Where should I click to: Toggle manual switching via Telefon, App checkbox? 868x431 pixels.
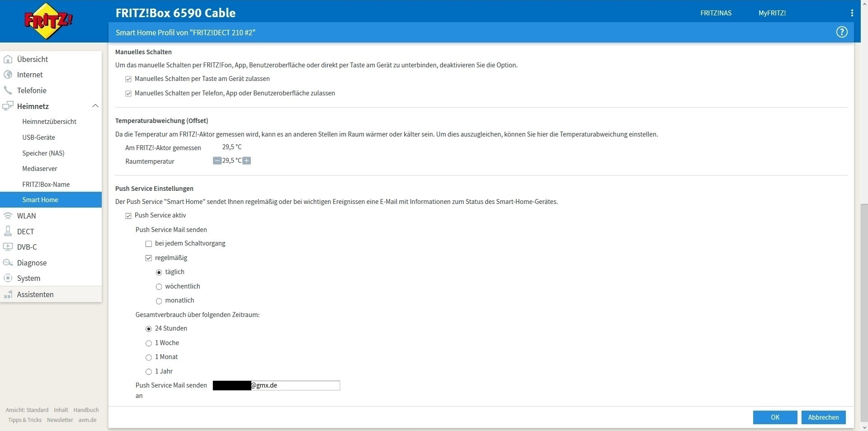(x=128, y=94)
